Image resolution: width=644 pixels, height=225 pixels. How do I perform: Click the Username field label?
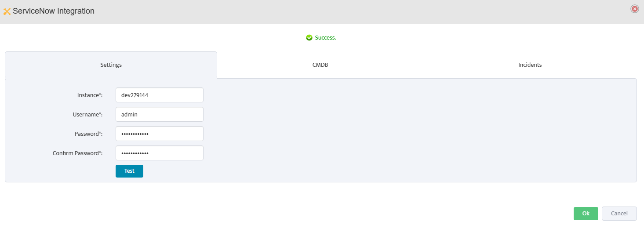tap(87, 114)
